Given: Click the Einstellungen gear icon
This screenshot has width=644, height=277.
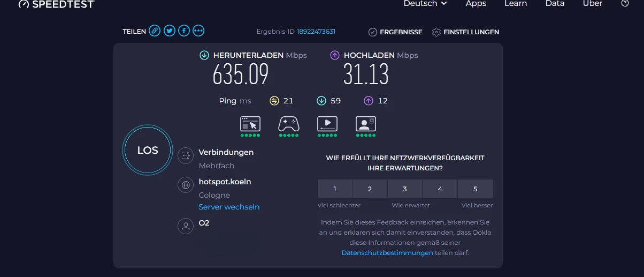Looking at the screenshot, I should (x=436, y=32).
